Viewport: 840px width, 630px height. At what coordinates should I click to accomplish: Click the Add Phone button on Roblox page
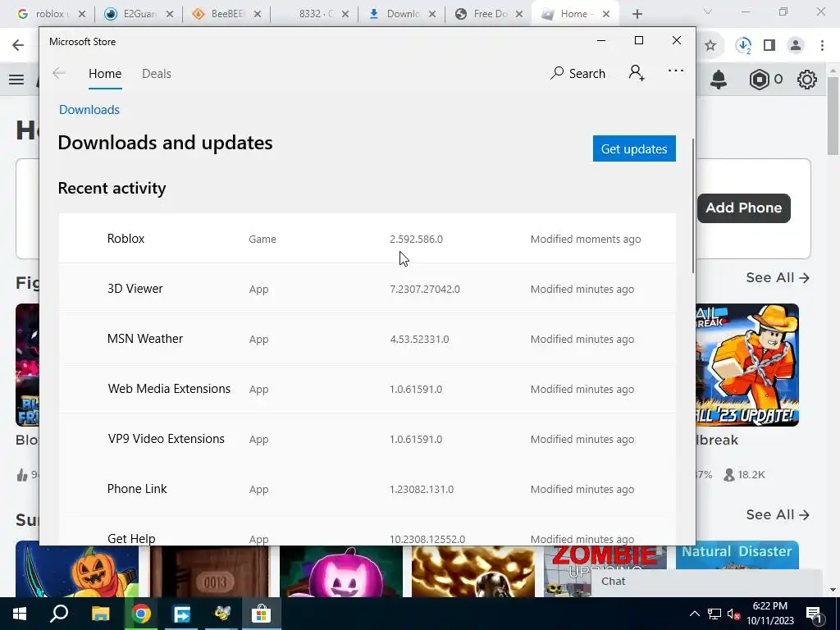click(743, 208)
